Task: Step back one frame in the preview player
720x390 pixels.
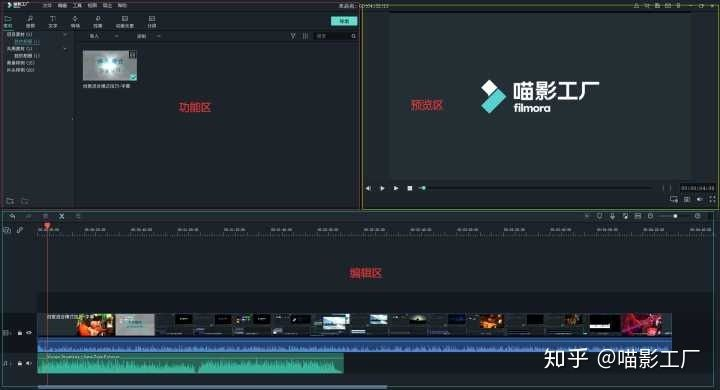Action: [368, 188]
